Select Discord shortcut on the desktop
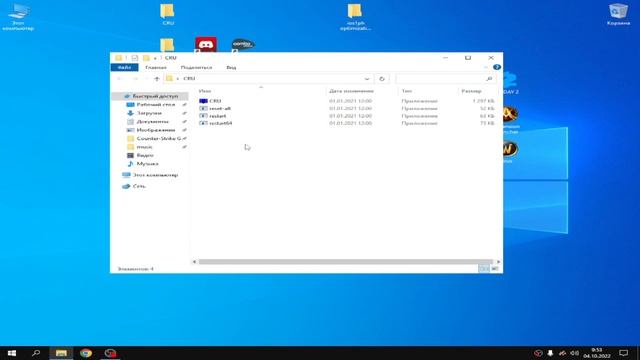Viewport: 640px width, 360px height. [x=206, y=44]
